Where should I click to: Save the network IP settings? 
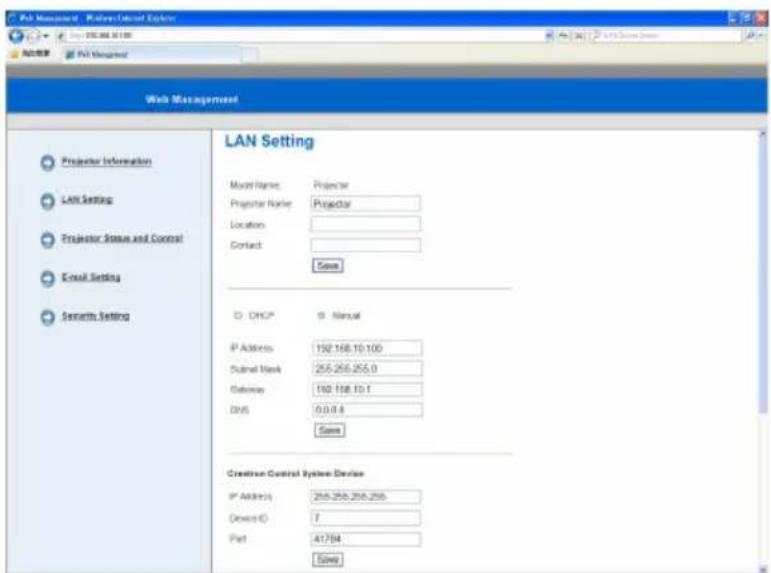329,430
